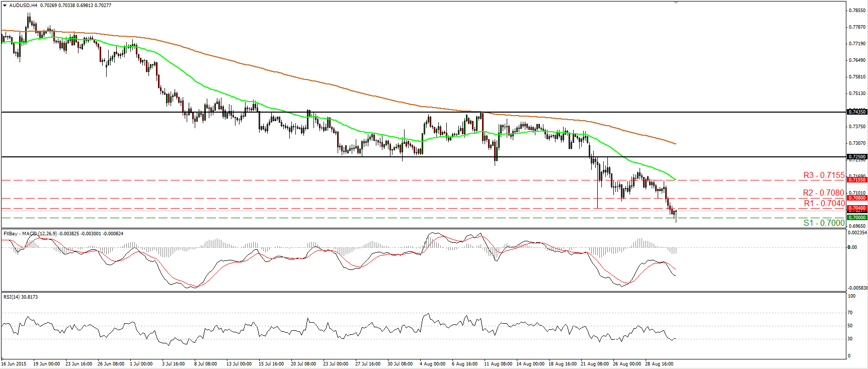Image resolution: width=868 pixels, height=369 pixels.
Task: Click the AUDUSD,H4 symbol title text
Action: tap(23, 6)
